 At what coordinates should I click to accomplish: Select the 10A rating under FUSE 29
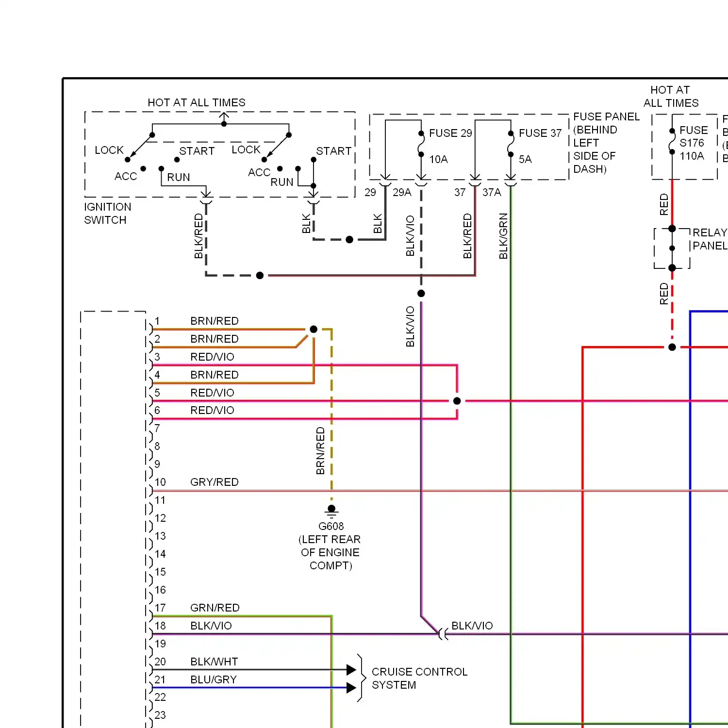(438, 159)
